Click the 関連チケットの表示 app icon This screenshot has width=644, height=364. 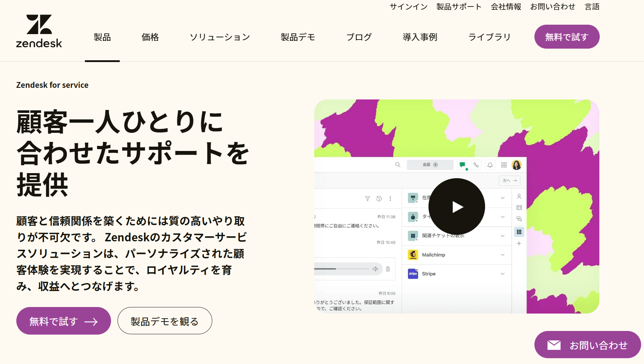click(x=413, y=236)
